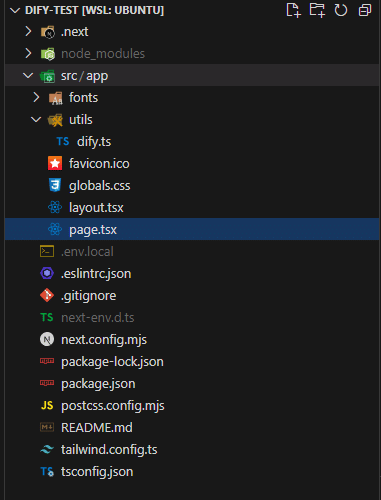
Task: Open the globals.css file
Action: [x=100, y=186]
